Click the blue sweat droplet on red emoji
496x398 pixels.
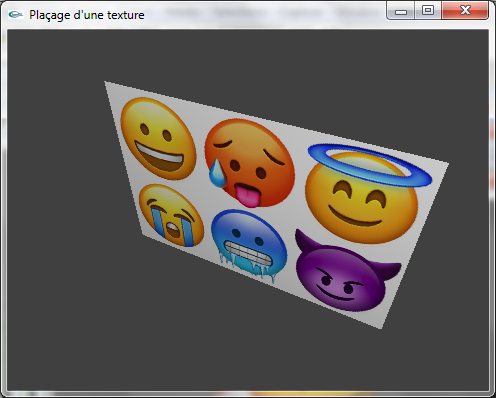pyautogui.click(x=217, y=173)
